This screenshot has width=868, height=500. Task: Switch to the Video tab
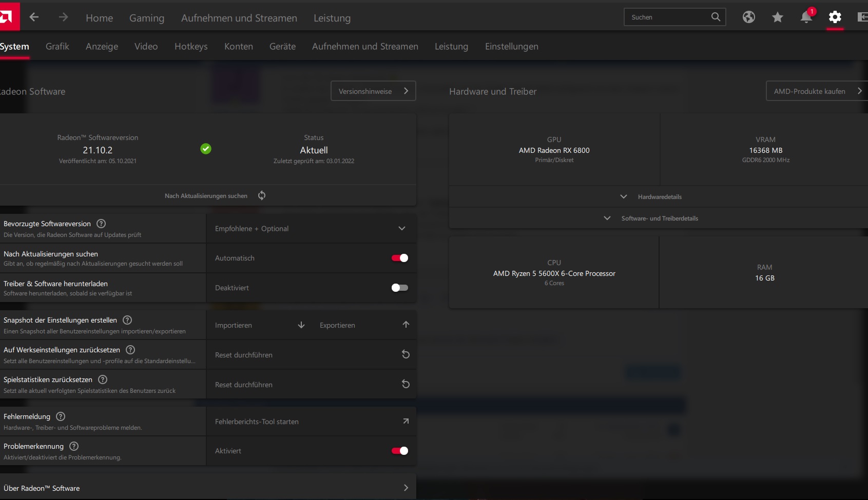pos(146,47)
